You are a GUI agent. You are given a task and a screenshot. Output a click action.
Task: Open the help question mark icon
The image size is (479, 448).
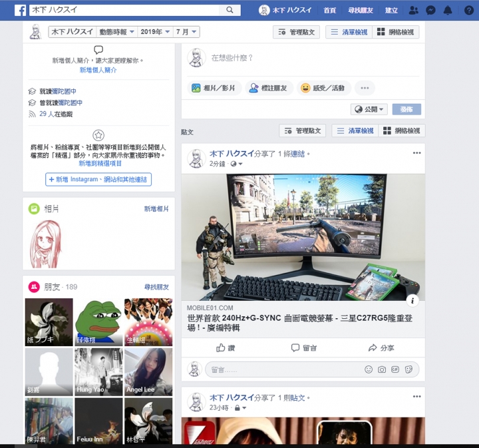tap(469, 11)
